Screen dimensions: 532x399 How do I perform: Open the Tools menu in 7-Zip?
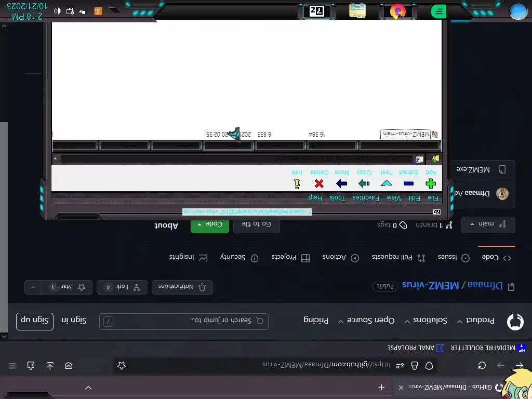click(x=337, y=198)
